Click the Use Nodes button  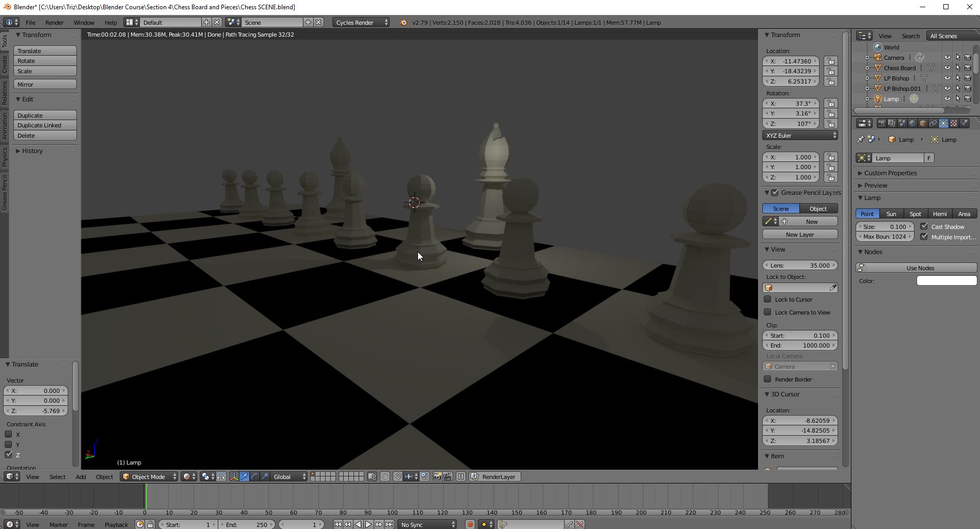point(920,268)
